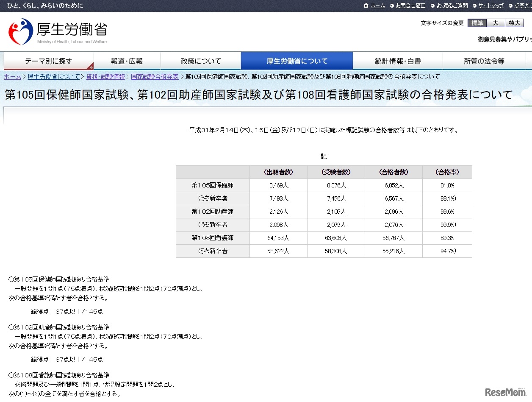The image size is (532, 402).
Task: Click the arrow icon beside よくあるご質問
Action: (432, 6)
